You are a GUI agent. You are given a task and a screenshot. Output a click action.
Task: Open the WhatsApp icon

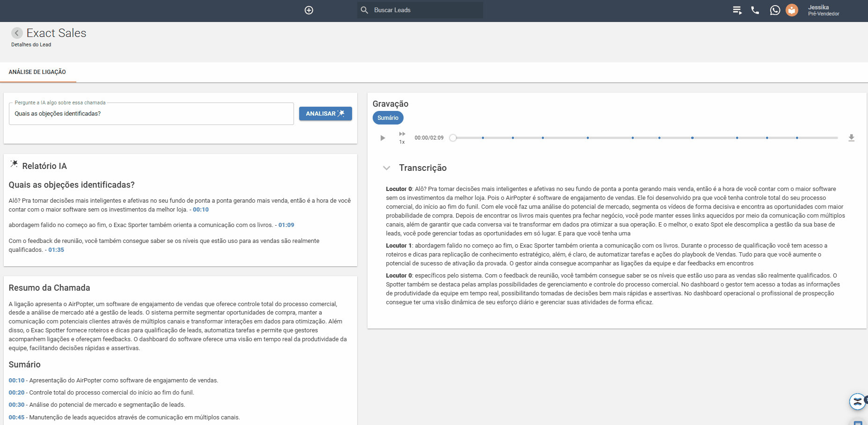point(775,10)
